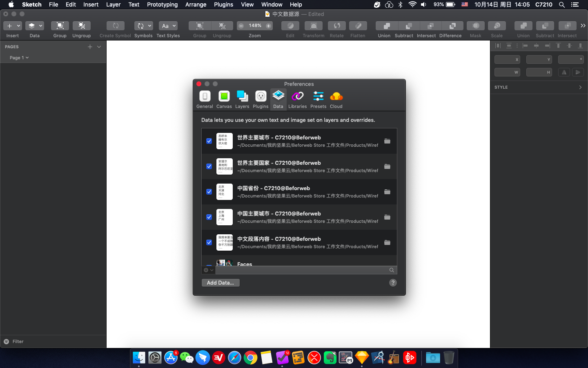This screenshot has width=588, height=368.
Task: Click the Group toolbar icon
Action: point(60,26)
